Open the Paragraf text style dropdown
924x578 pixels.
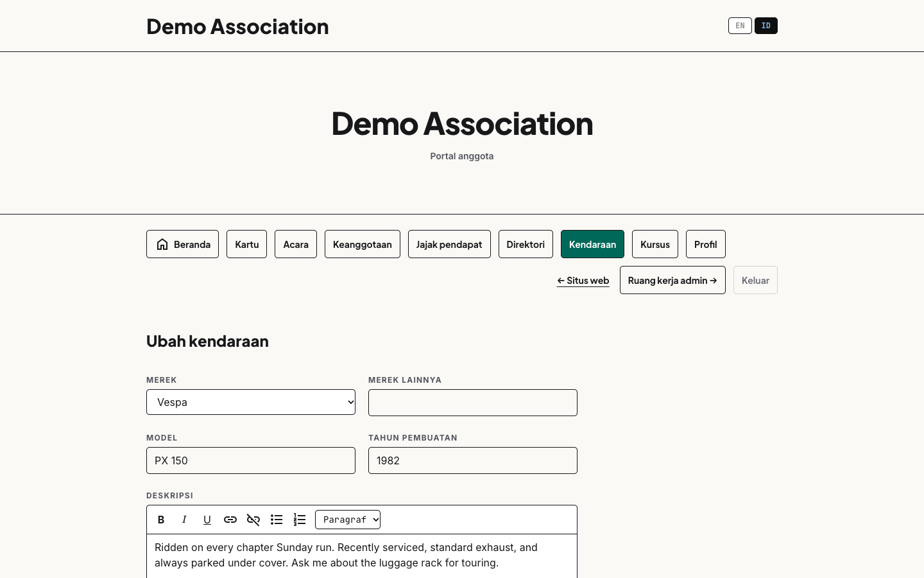[x=348, y=520]
